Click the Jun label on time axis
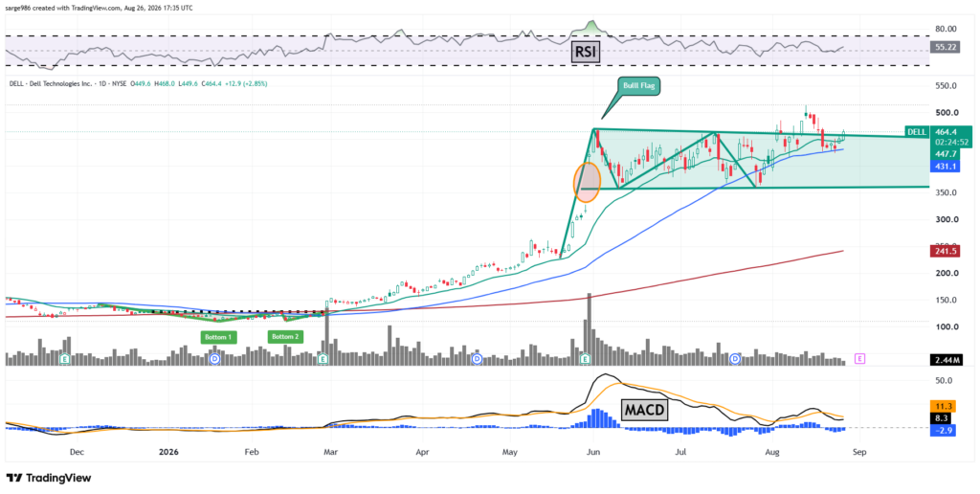Screen dimensions: 980x494 click(x=593, y=452)
